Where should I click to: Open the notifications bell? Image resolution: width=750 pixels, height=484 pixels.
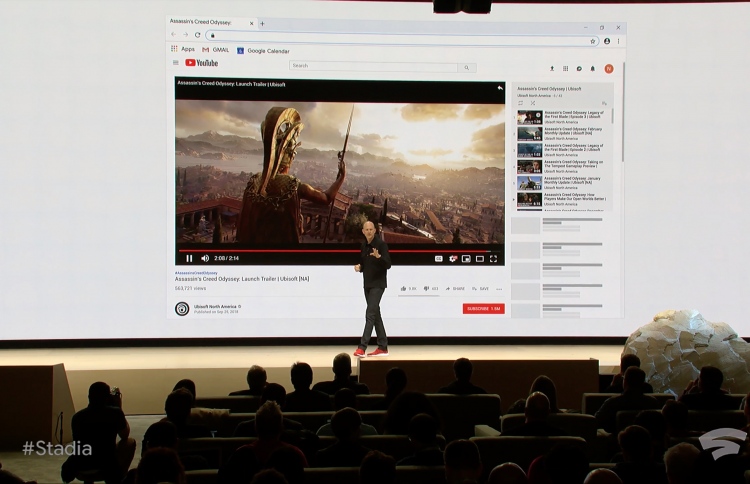click(593, 68)
